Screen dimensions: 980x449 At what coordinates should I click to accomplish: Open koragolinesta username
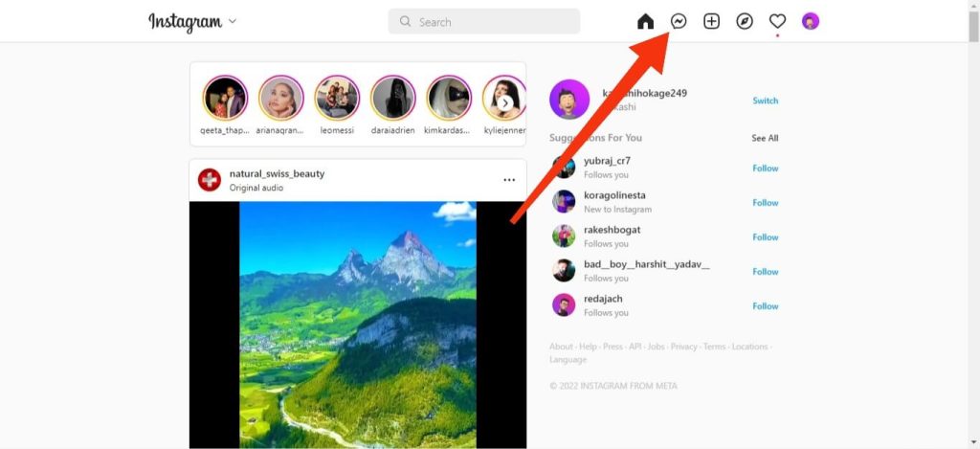coord(614,195)
